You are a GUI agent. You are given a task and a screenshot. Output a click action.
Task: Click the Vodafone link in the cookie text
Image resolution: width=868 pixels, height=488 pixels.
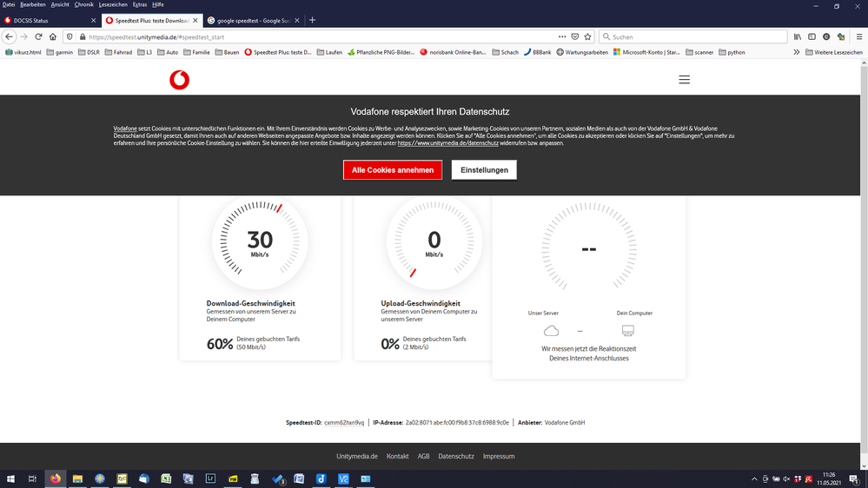pyautogui.click(x=125, y=129)
